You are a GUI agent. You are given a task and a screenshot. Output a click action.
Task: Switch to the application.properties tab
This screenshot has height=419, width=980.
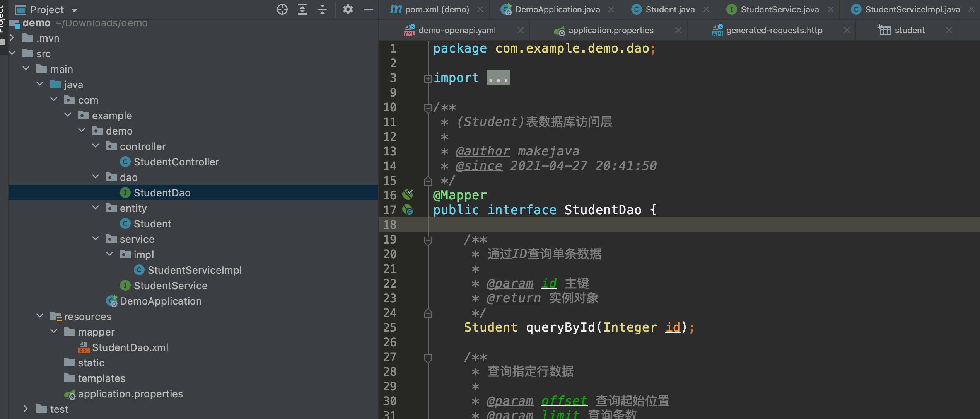coord(610,30)
